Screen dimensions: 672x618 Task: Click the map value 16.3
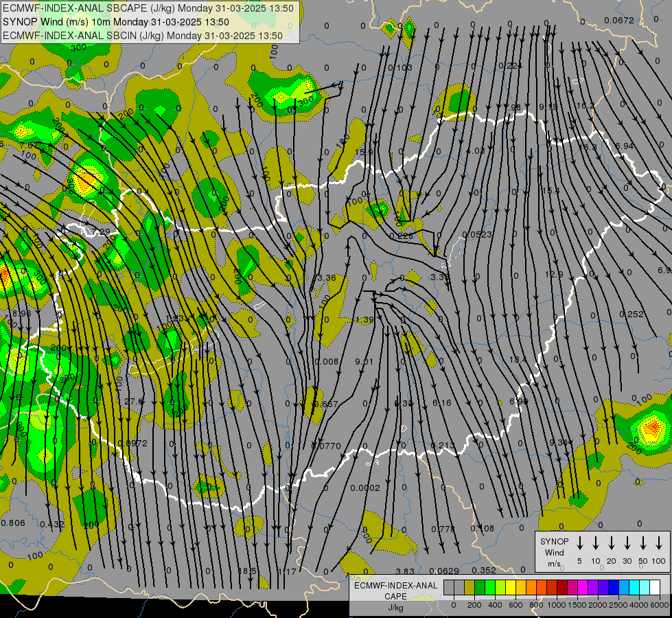coord(588,147)
